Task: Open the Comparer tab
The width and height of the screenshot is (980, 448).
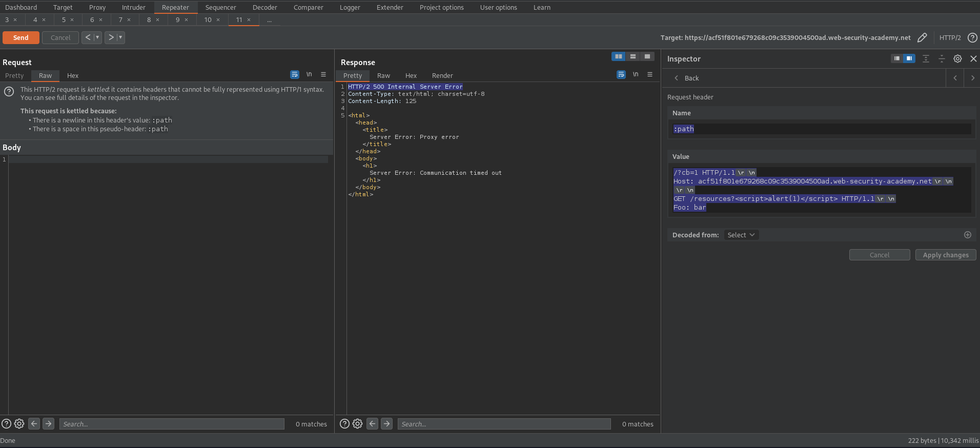Action: click(x=309, y=7)
